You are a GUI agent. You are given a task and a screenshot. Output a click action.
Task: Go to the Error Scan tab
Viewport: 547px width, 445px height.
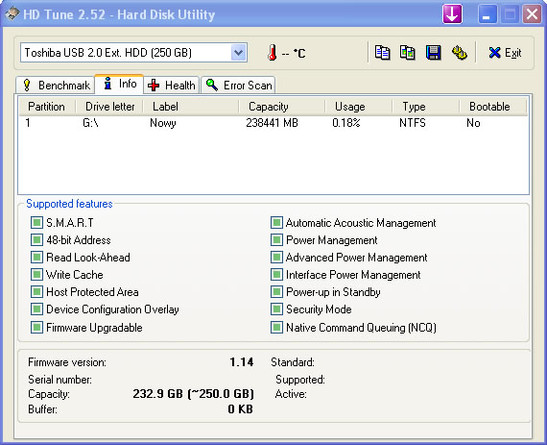click(x=238, y=85)
